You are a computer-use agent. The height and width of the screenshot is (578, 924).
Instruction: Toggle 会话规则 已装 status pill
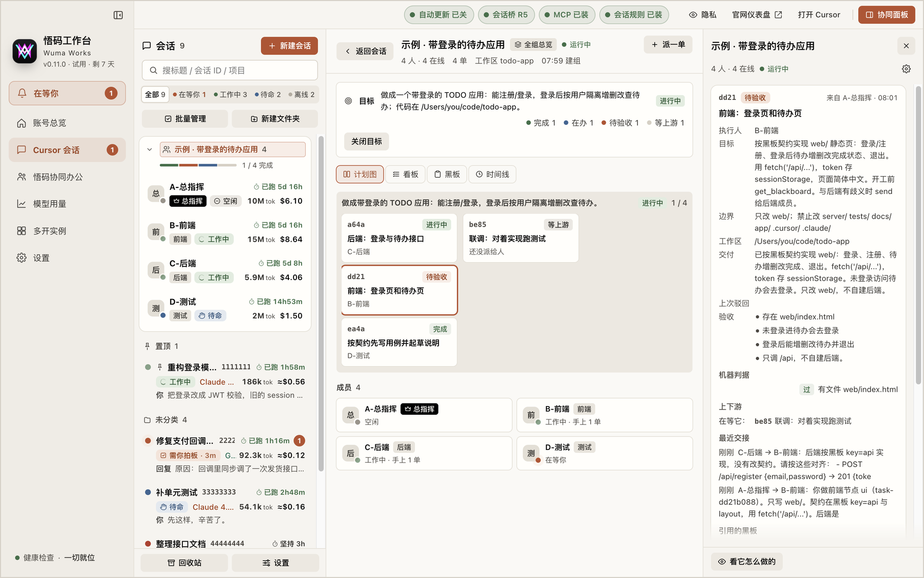point(634,15)
